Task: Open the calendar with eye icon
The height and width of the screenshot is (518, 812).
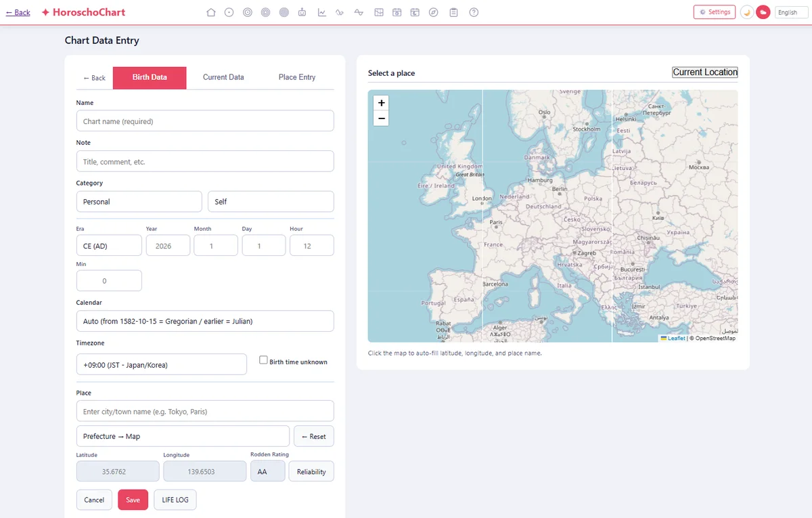Action: point(397,12)
